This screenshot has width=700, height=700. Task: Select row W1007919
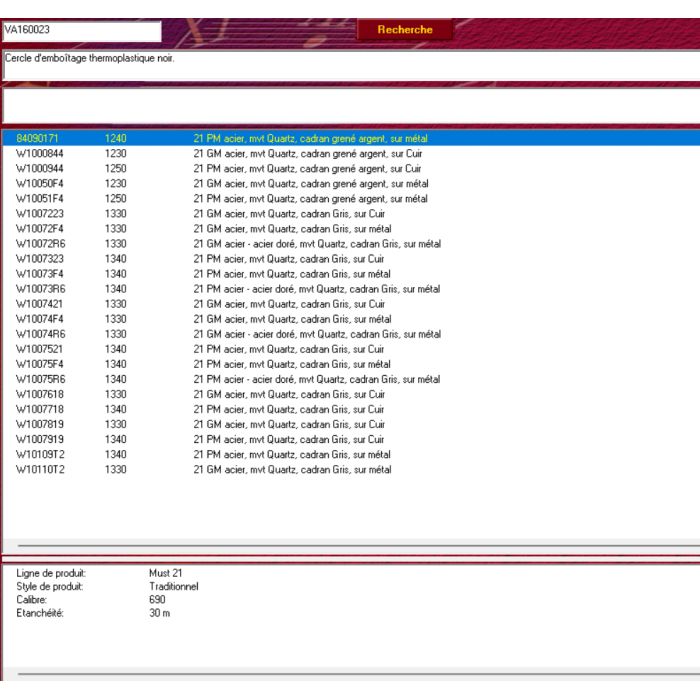[351, 439]
